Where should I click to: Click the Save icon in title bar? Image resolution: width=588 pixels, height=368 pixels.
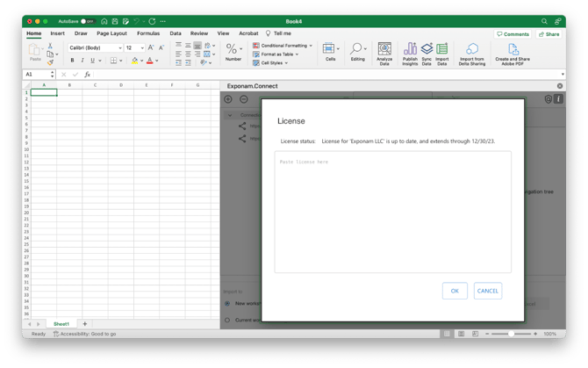[x=115, y=21]
